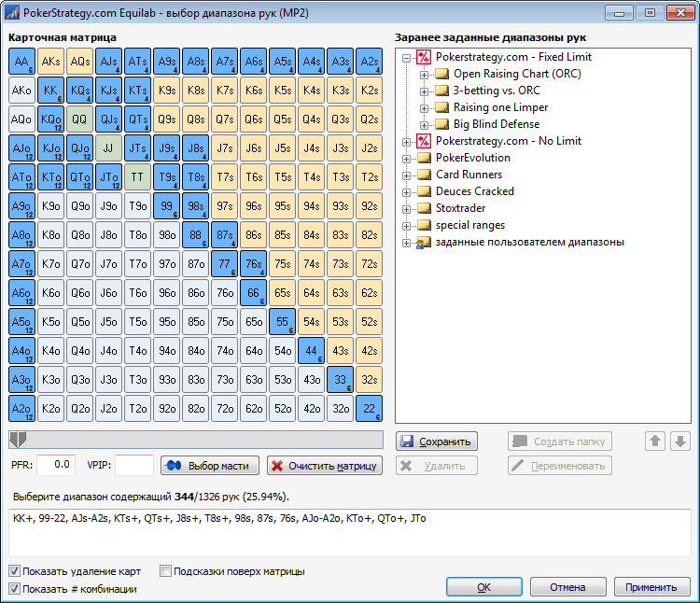Click the No Limit red percent icon
The height and width of the screenshot is (603, 700).
point(423,141)
